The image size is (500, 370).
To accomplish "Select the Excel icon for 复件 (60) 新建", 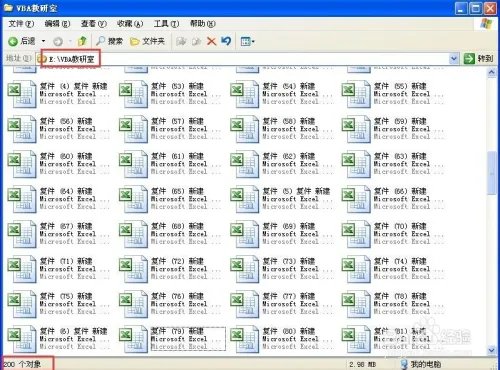I will point(22,164).
